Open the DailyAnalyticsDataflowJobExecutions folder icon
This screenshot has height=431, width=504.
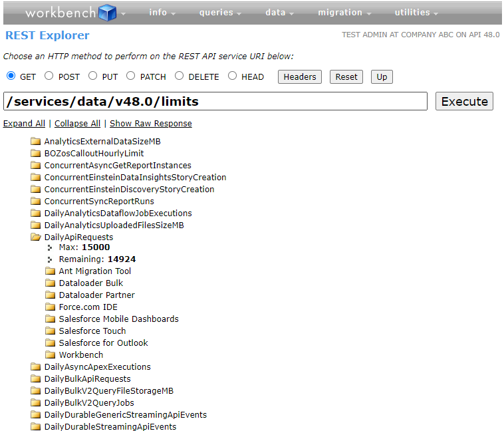pos(36,214)
